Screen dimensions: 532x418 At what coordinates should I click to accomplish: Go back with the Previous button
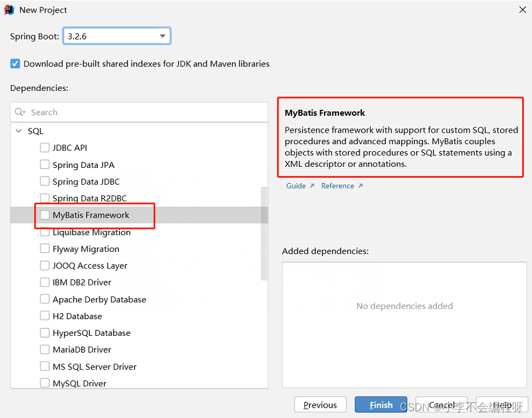coord(320,405)
